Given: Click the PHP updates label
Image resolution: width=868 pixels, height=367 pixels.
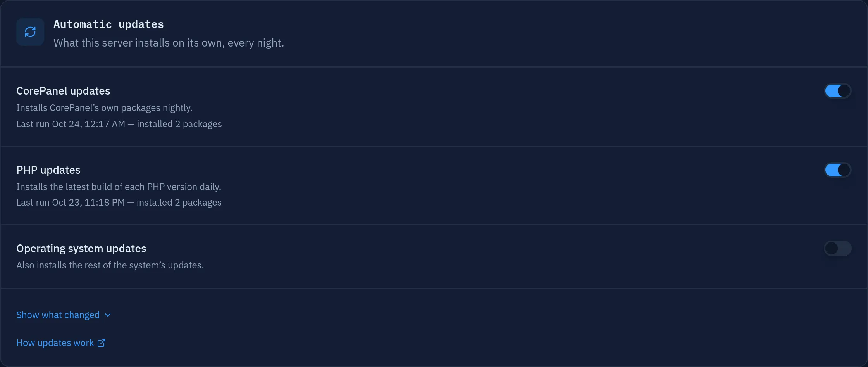Looking at the screenshot, I should click(x=48, y=170).
